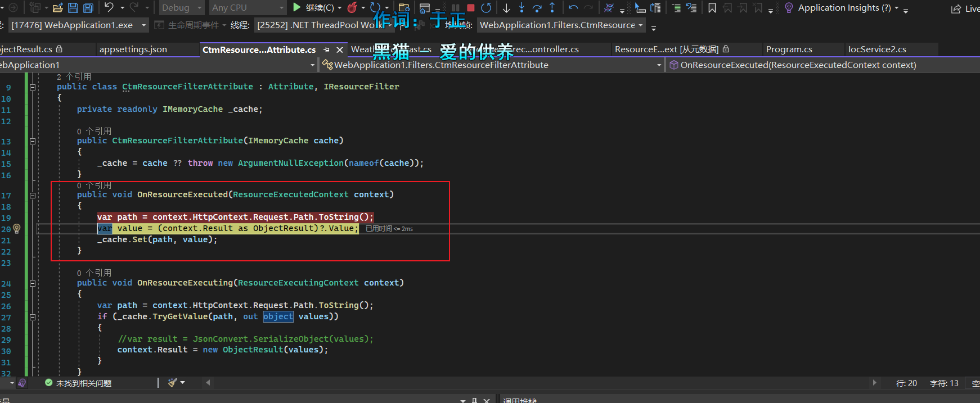Click the horizontal scrollbar right arrow
The width and height of the screenshot is (980, 403).
tap(874, 383)
